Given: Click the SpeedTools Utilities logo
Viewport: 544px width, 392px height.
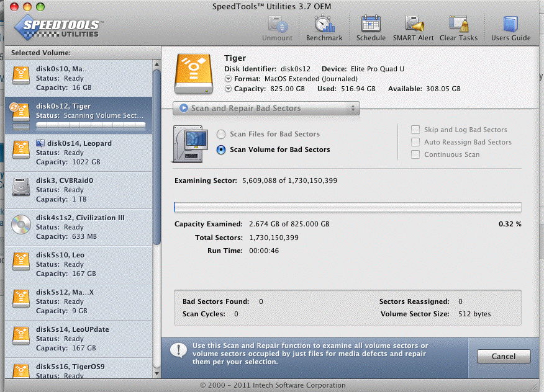Looking at the screenshot, I should pos(58,27).
